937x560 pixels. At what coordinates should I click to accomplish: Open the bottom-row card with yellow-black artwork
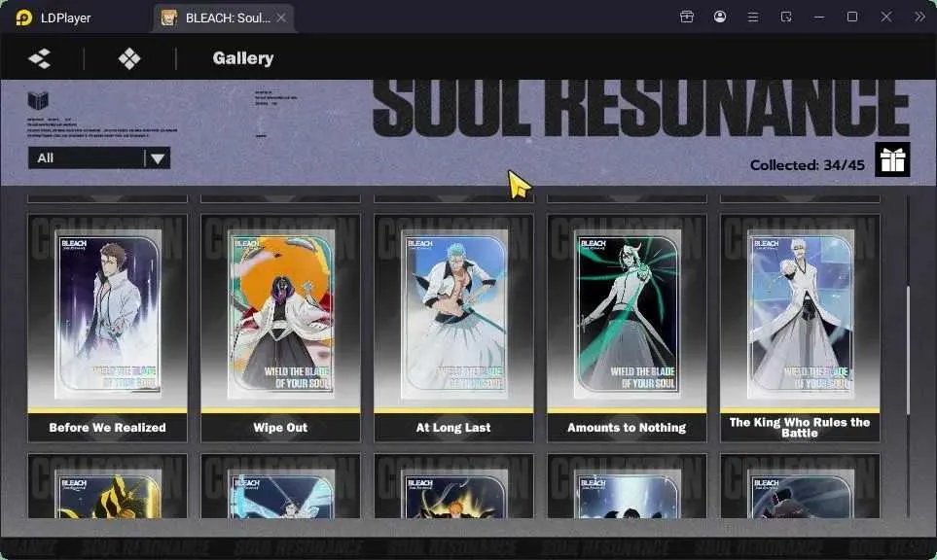coord(108,486)
